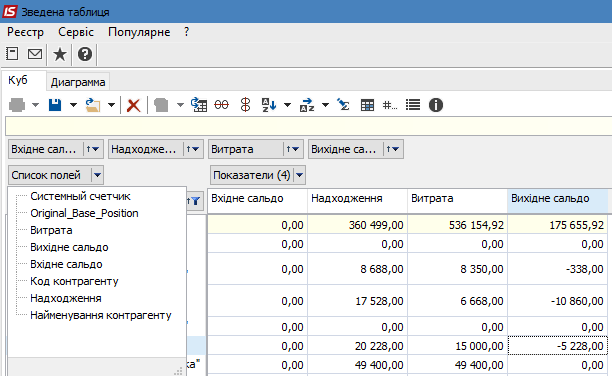Select Original_Base_Position in field list
This screenshot has width=612, height=376.
point(84,213)
